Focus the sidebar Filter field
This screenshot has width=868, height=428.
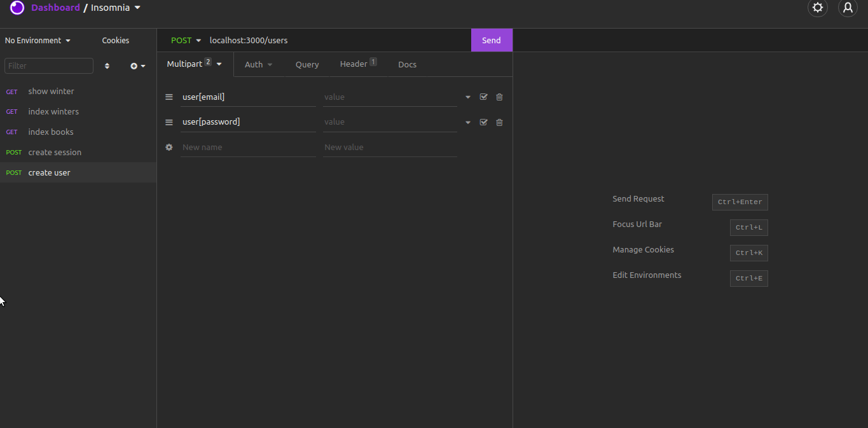[49, 66]
